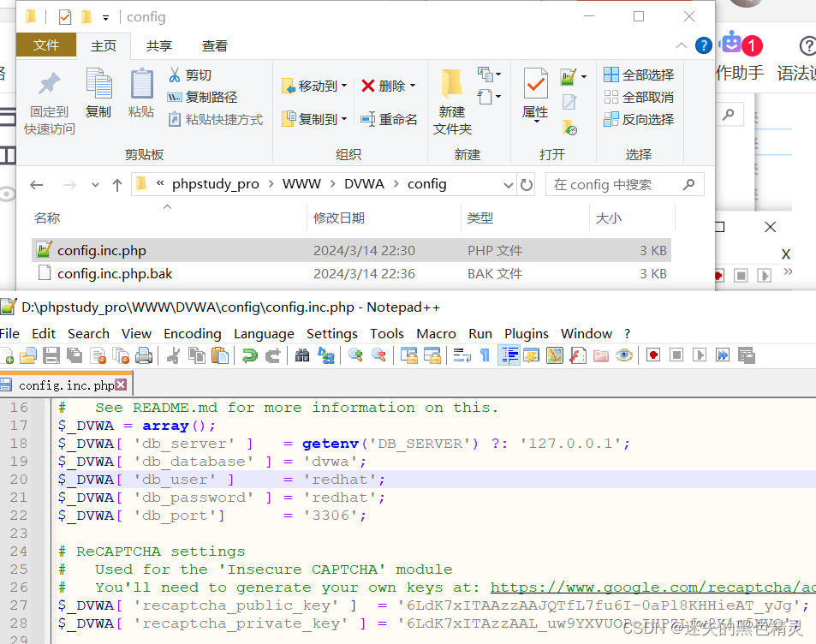Click the 重命名 rename button
Image resolution: width=816 pixels, height=644 pixels.
tap(390, 119)
